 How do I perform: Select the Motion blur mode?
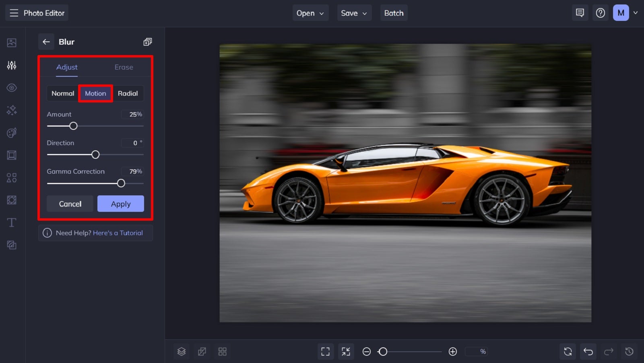[x=95, y=93]
